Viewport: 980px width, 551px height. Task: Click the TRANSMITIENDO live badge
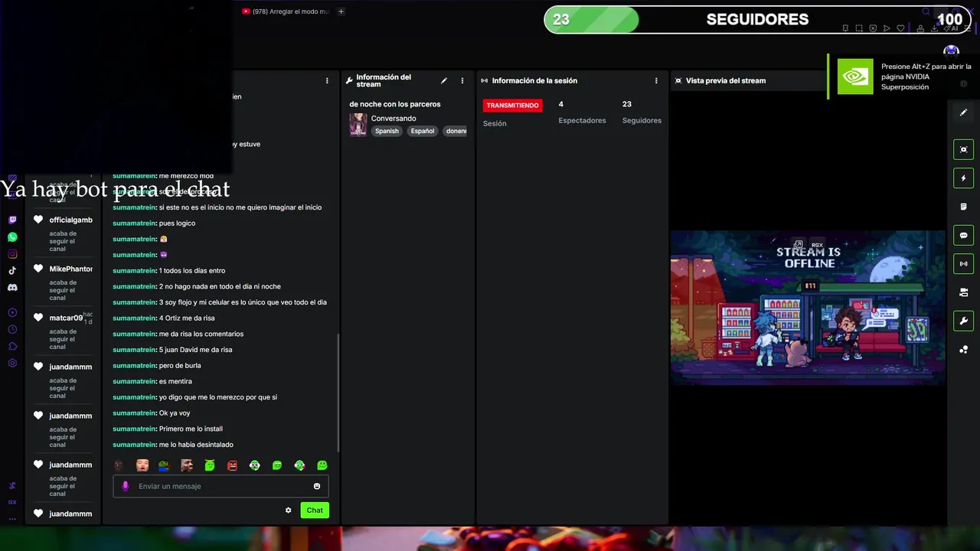pyautogui.click(x=513, y=105)
